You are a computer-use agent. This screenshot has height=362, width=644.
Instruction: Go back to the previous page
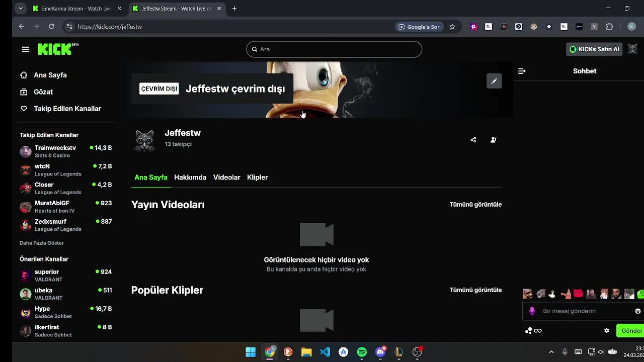click(x=21, y=27)
